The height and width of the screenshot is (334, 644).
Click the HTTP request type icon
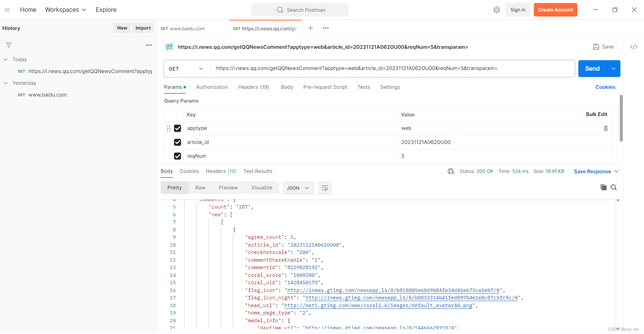pos(169,47)
